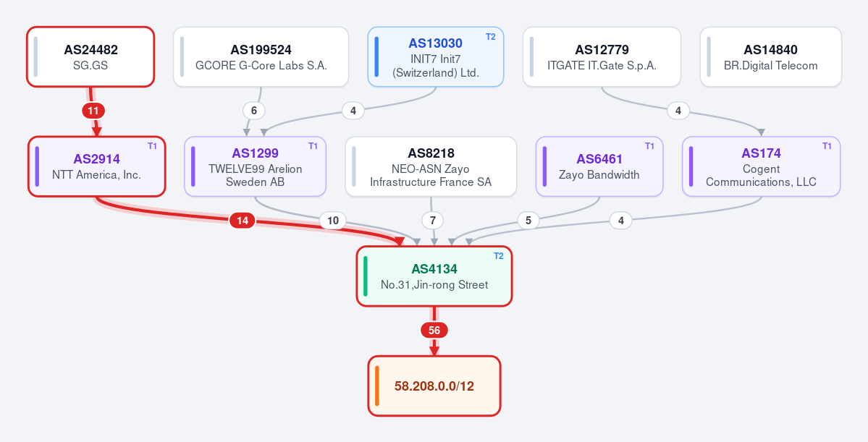The height and width of the screenshot is (442, 868).
Task: Click the 6 edge count badge
Action: point(253,111)
